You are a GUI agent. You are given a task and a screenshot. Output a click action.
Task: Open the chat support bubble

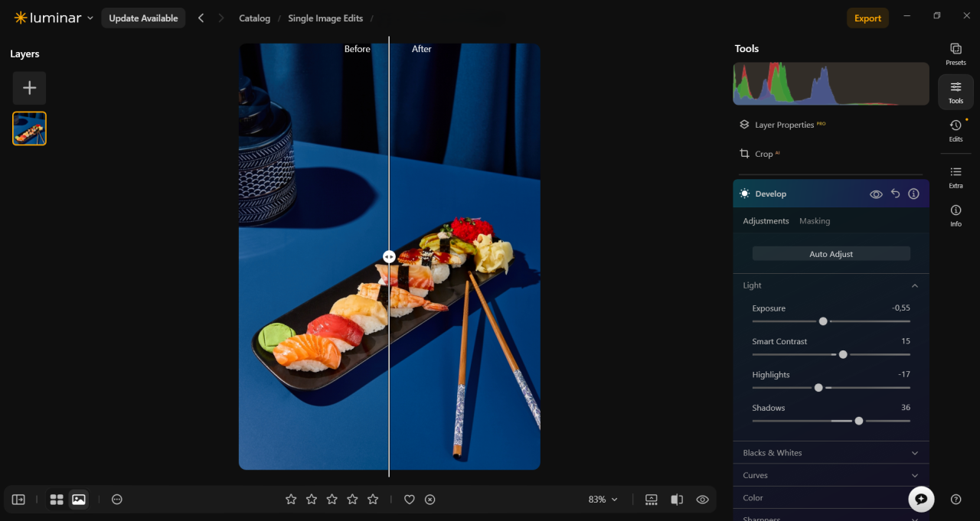click(x=921, y=499)
